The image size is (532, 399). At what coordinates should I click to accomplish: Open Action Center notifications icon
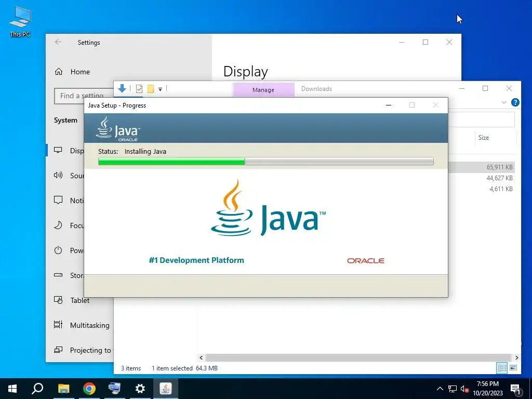coord(516,389)
